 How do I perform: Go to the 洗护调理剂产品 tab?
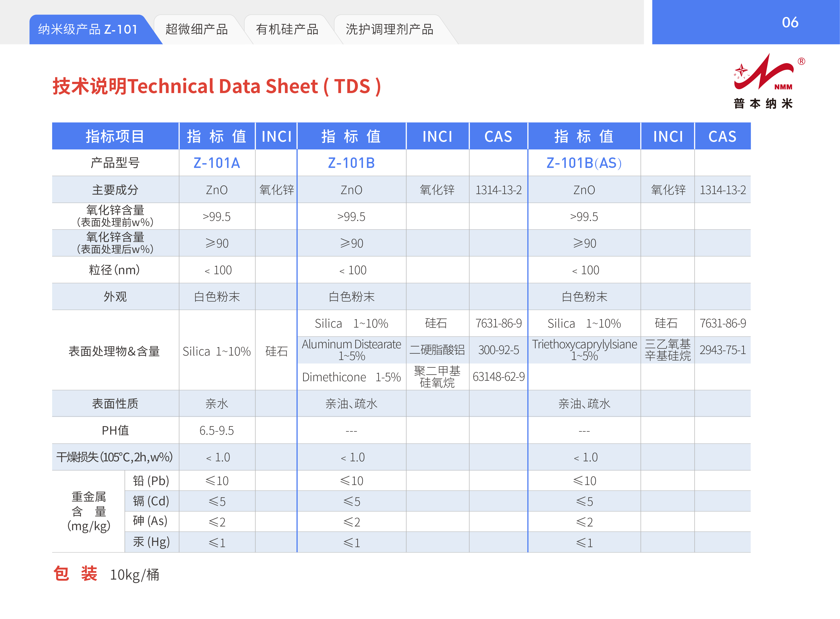tap(389, 30)
